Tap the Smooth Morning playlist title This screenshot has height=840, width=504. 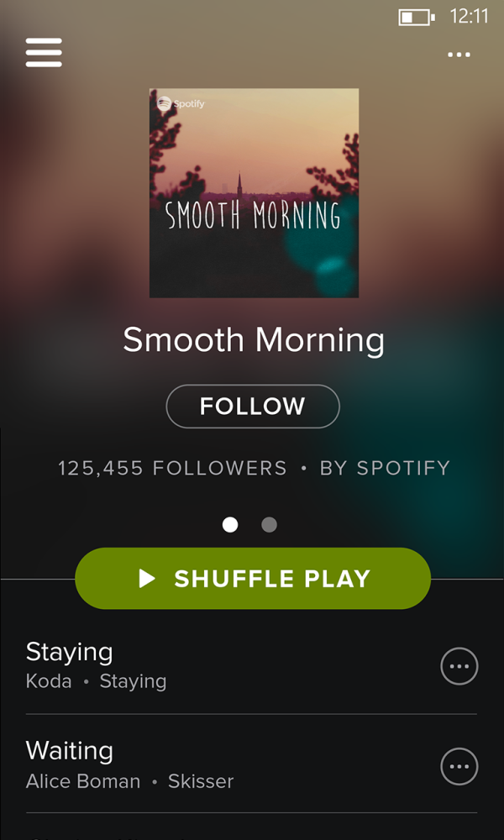(254, 341)
